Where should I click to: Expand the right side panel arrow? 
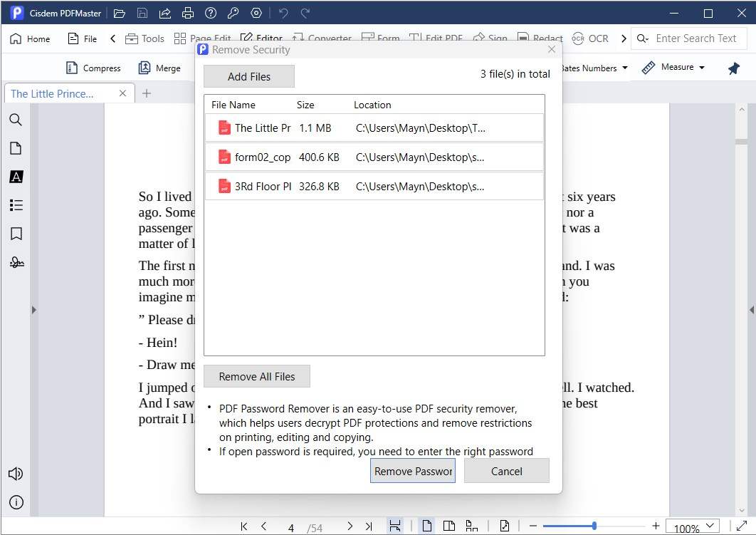pos(752,310)
